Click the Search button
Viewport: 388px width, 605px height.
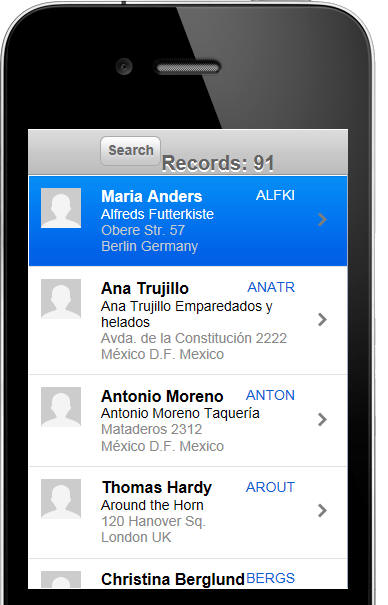130,151
